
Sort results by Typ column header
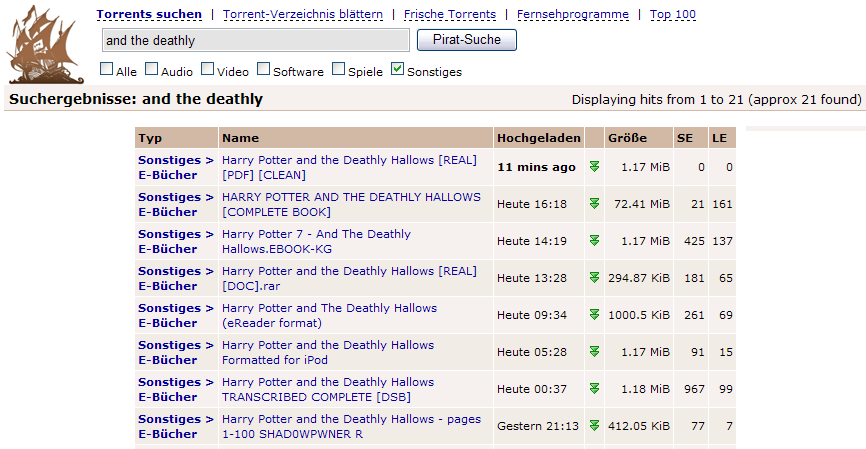pos(150,138)
